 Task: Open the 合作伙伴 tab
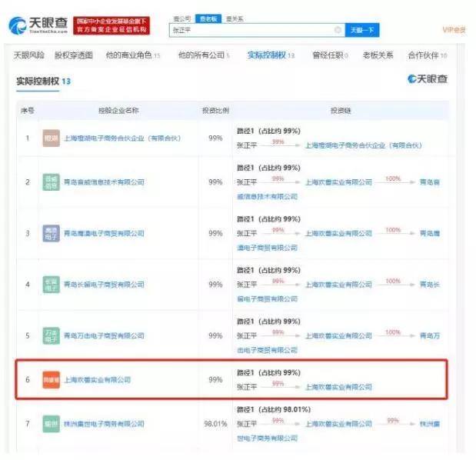click(x=428, y=55)
